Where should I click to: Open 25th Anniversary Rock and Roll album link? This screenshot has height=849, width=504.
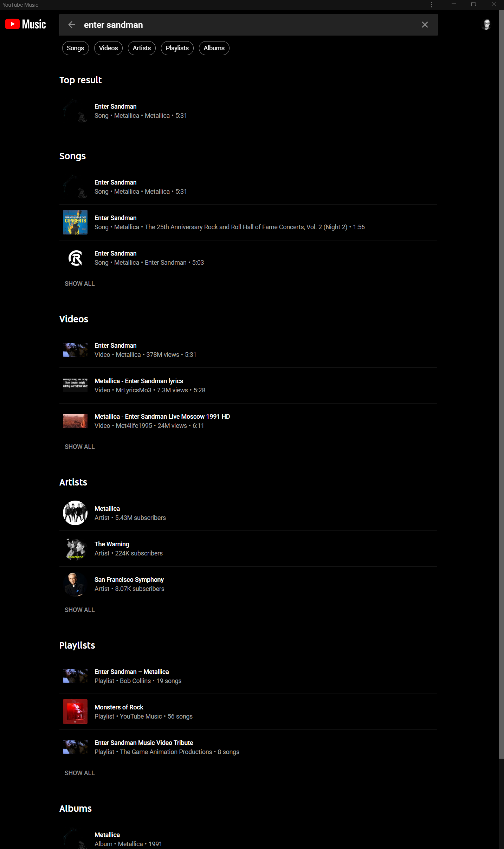[x=246, y=227]
